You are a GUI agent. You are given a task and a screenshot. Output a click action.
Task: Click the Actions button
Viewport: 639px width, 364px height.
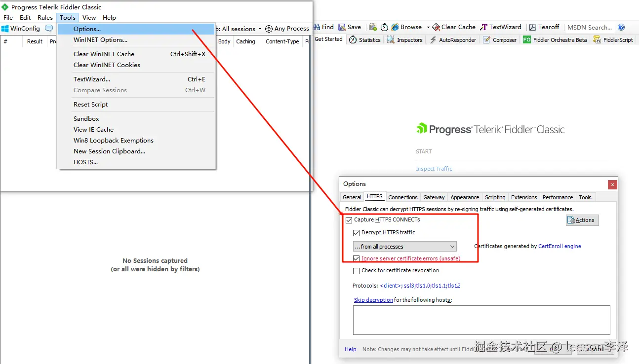582,220
